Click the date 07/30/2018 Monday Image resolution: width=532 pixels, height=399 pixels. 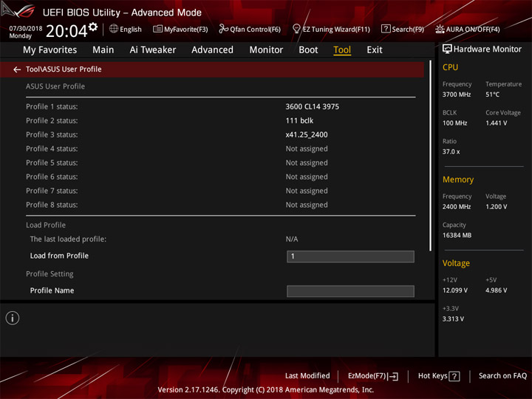point(25,32)
